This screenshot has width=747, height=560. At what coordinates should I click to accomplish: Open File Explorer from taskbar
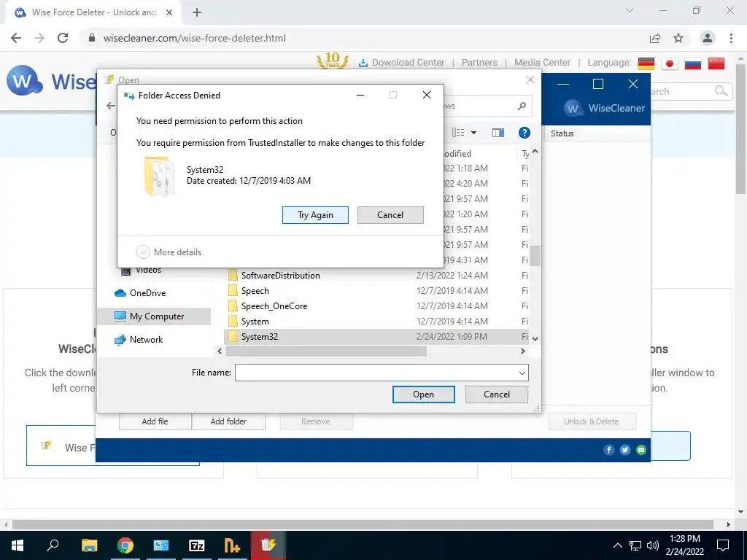[89, 545]
